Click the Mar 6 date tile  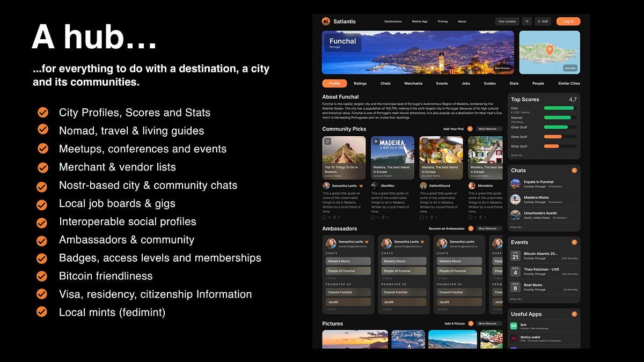click(515, 287)
